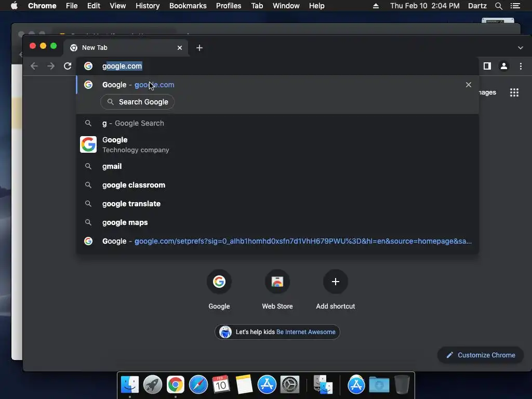The image size is (532, 399).
Task: Reload the page with the refresh icon
Action: point(68,66)
